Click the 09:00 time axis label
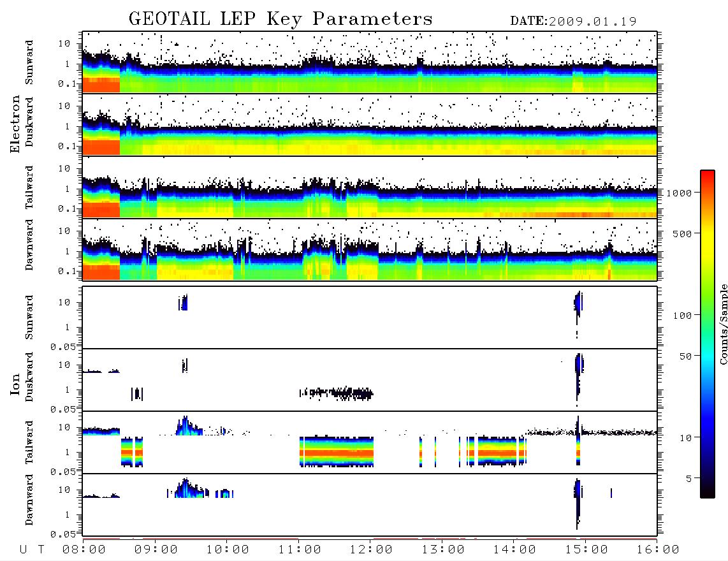728x561 pixels. pyautogui.click(x=156, y=550)
